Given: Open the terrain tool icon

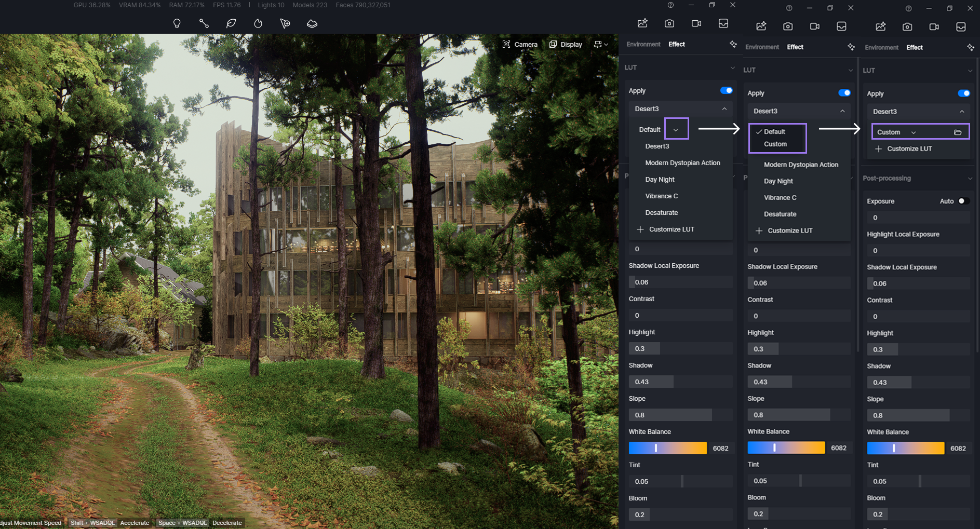Looking at the screenshot, I should 312,24.
